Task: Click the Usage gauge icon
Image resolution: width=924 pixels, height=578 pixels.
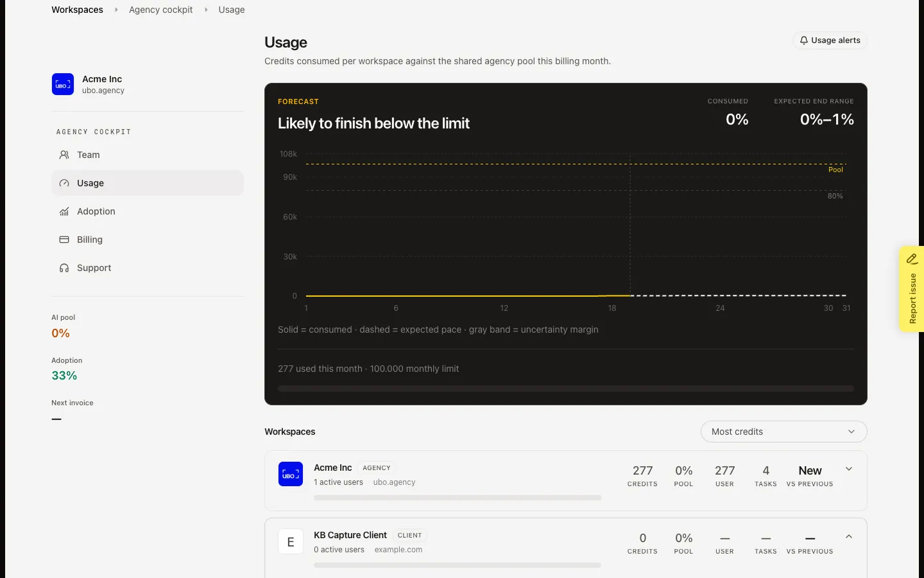Action: pyautogui.click(x=64, y=183)
